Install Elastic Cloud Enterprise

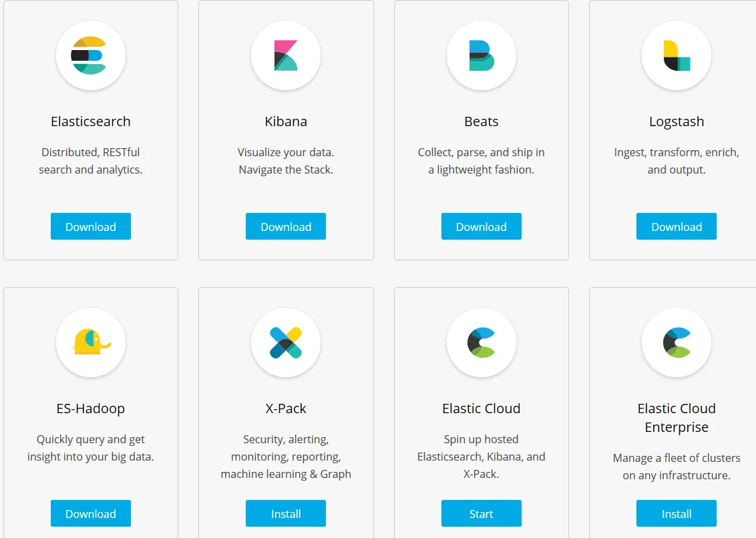(677, 513)
